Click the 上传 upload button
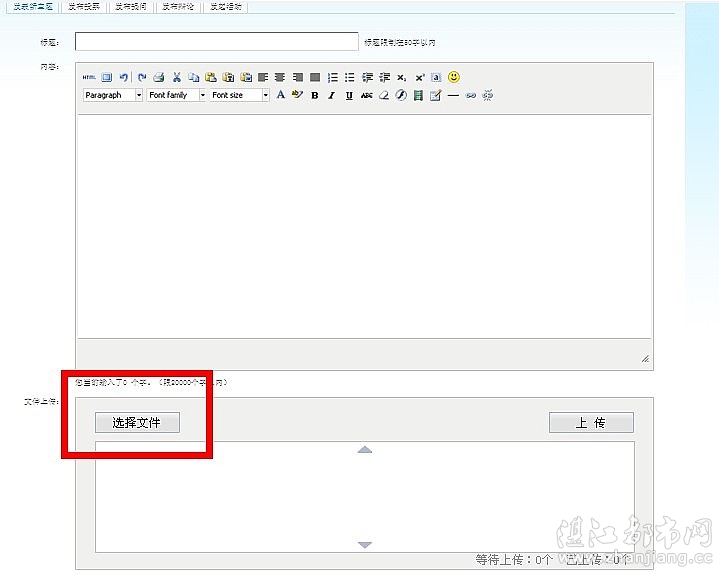This screenshot has width=719, height=574. [590, 423]
